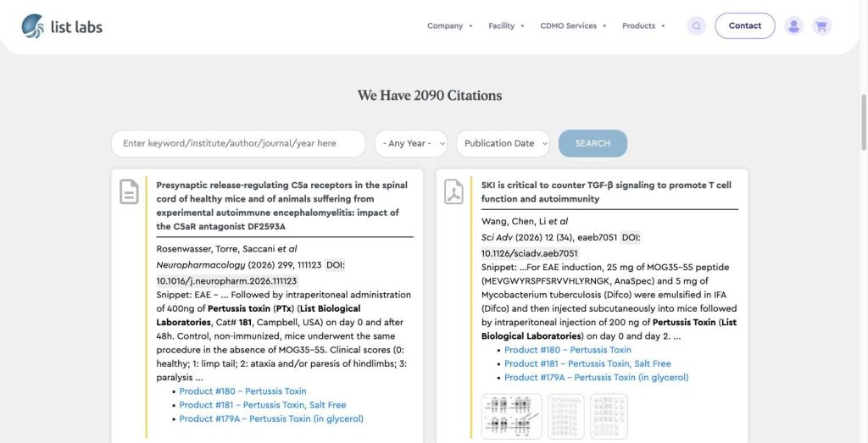Expand the Products menu
Image resolution: width=868 pixels, height=443 pixels.
[643, 26]
